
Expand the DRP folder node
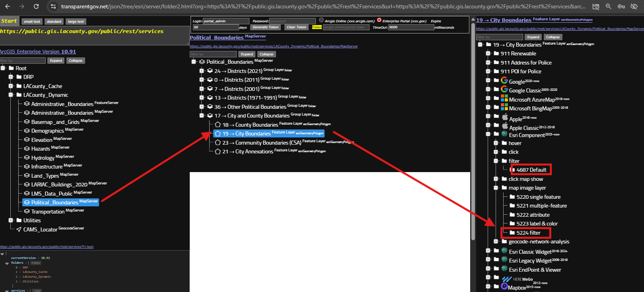coord(11,77)
